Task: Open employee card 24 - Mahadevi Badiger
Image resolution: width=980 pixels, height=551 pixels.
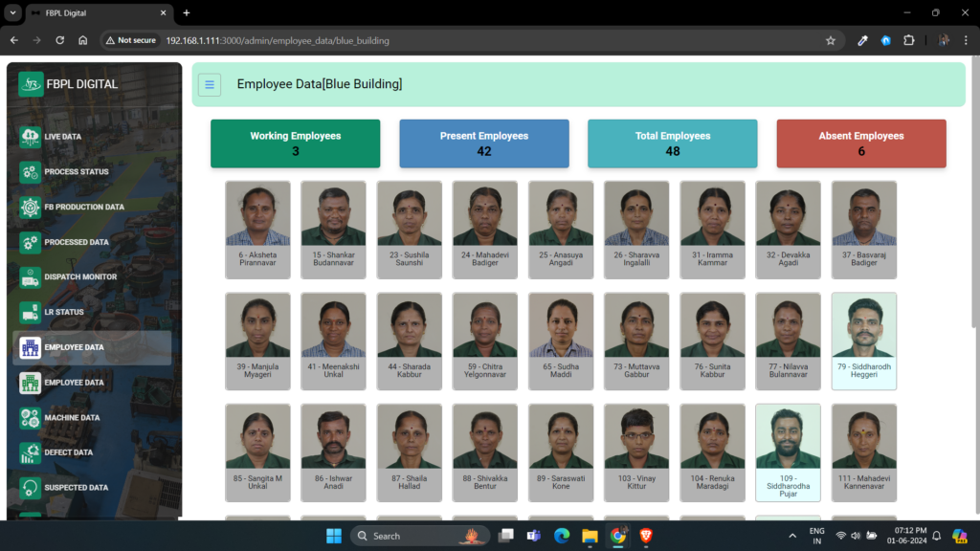Action: 485,230
